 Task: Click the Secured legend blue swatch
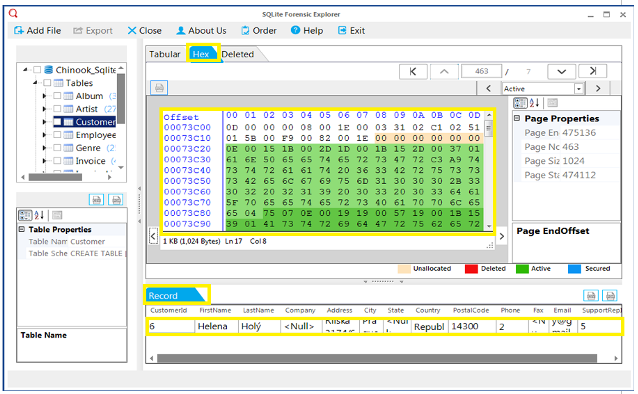point(574,269)
